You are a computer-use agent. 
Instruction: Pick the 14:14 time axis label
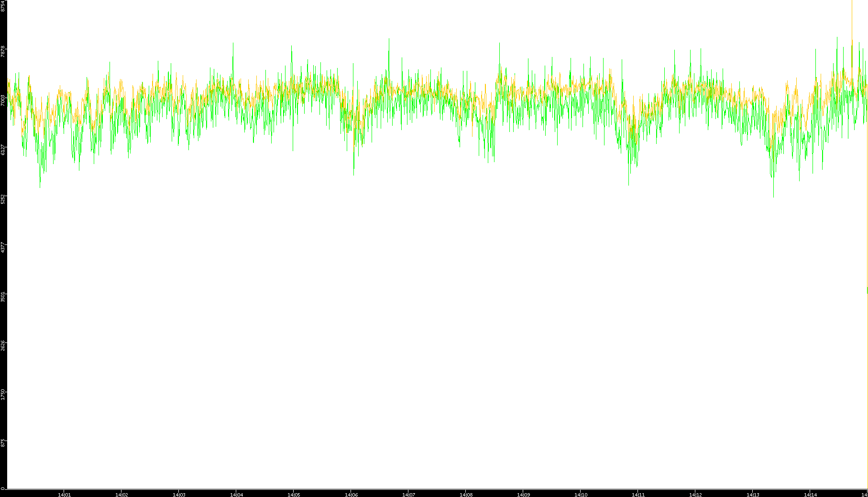click(x=810, y=495)
